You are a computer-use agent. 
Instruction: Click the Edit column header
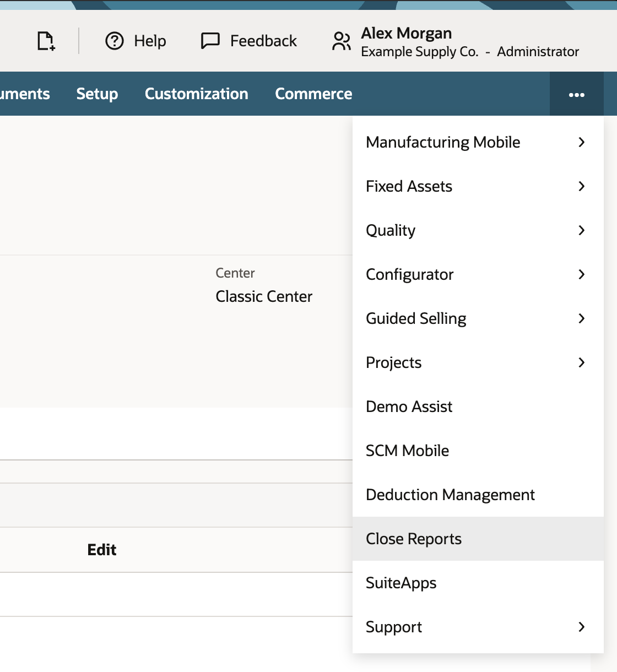[102, 550]
